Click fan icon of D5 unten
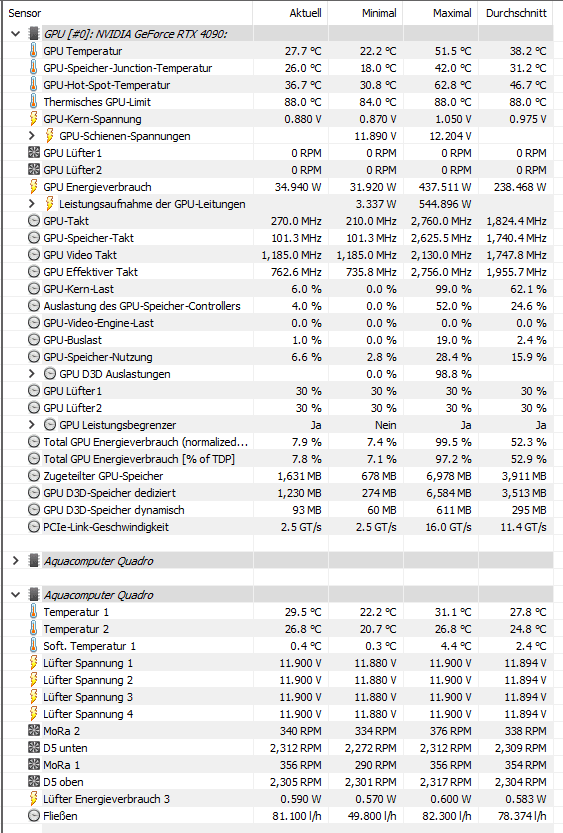563x833 pixels. pyautogui.click(x=33, y=748)
